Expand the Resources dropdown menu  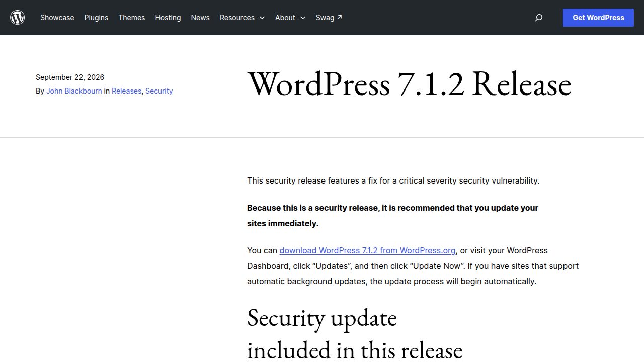[x=242, y=18]
